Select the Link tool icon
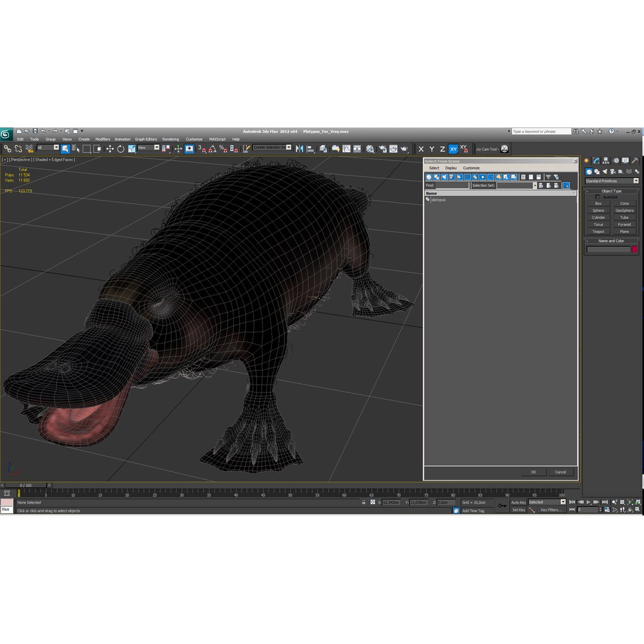 tap(7, 148)
